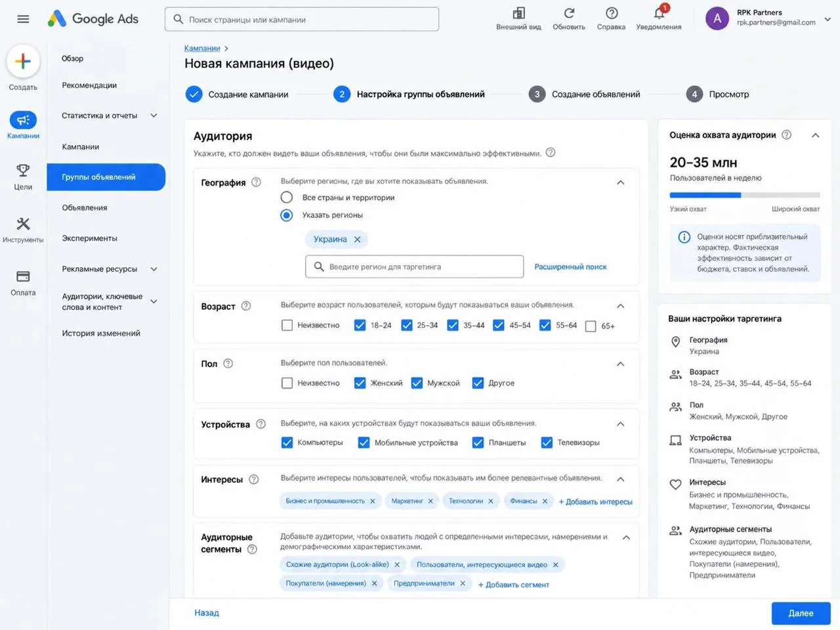Click the Кампании breadcrumb link
The image size is (840, 630).
click(x=202, y=49)
